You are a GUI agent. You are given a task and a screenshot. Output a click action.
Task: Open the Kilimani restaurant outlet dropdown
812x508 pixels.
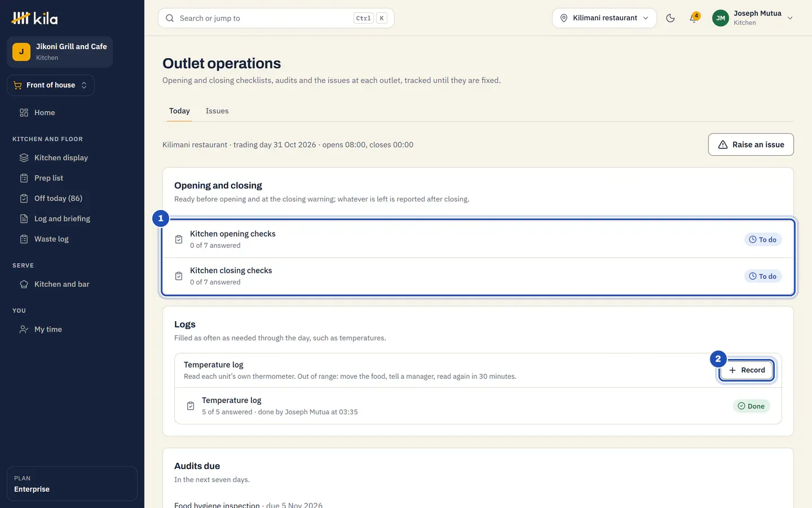[604, 18]
